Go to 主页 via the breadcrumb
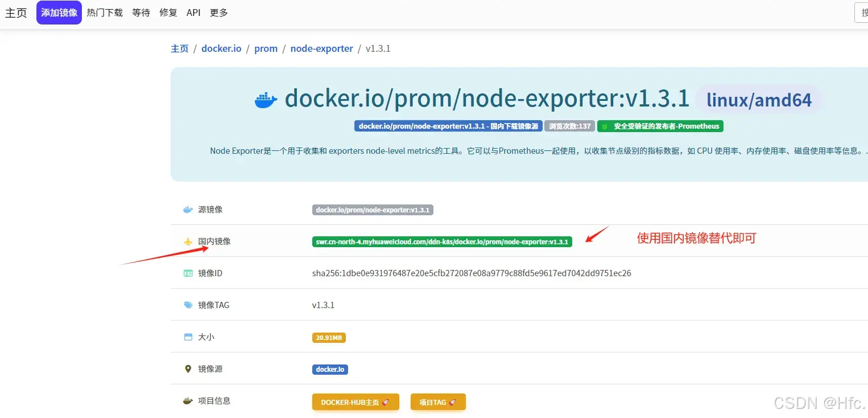868x418 pixels. 180,48
